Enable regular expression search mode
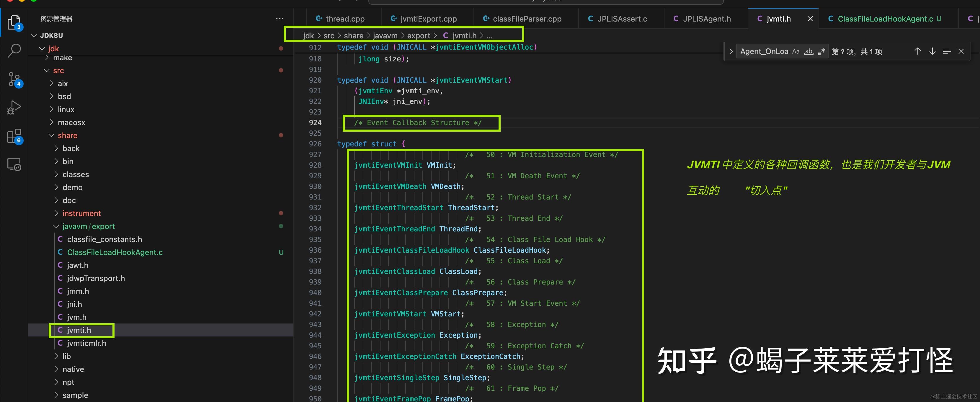Image resolution: width=980 pixels, height=402 pixels. 821,51
